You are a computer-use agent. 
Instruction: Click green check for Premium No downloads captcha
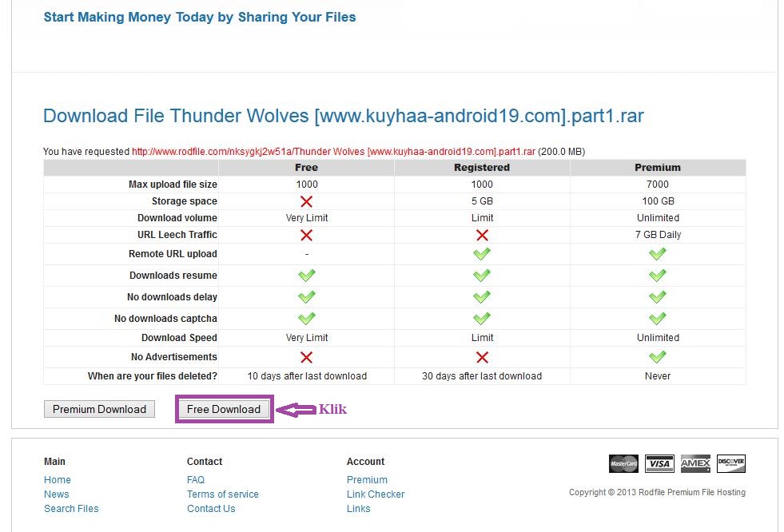coord(658,318)
